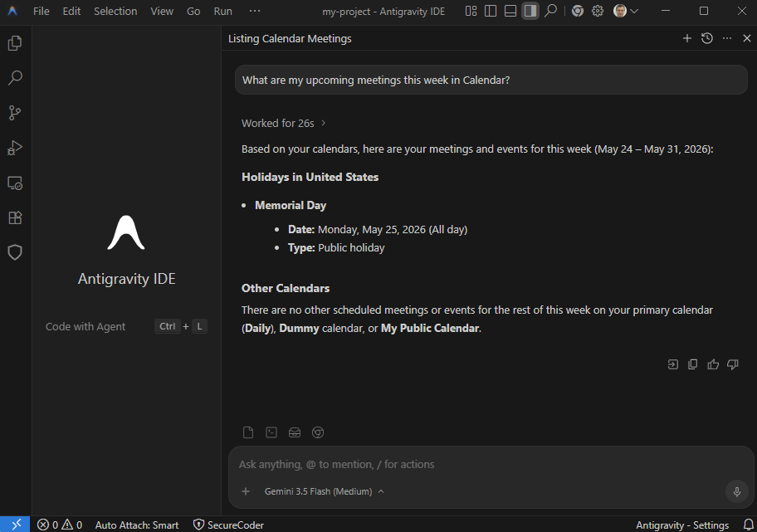Open the Selection menu
This screenshot has width=757, height=532.
[115, 11]
